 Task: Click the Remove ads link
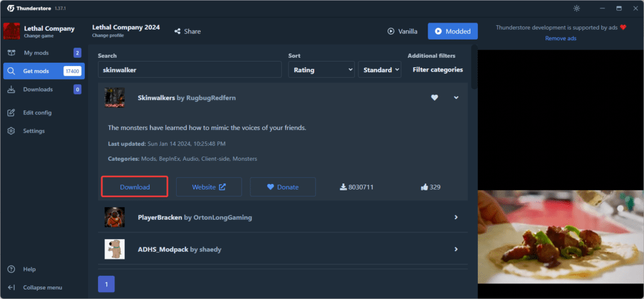[x=560, y=38]
